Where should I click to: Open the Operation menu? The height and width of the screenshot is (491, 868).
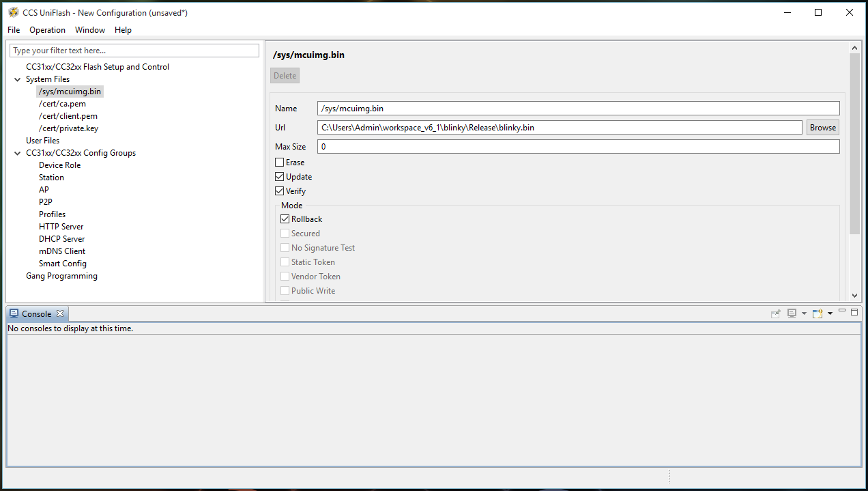click(x=47, y=30)
